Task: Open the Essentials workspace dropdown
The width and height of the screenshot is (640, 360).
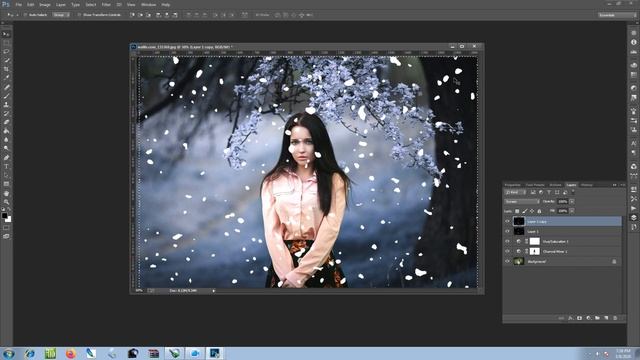Action: tap(617, 15)
